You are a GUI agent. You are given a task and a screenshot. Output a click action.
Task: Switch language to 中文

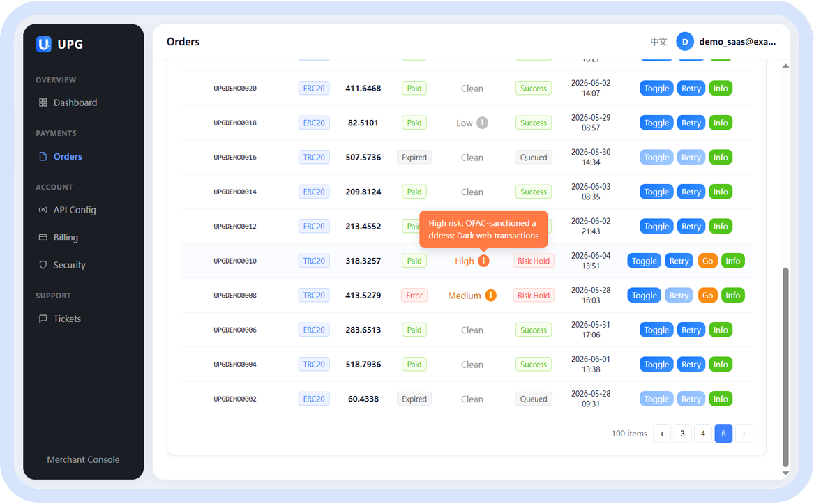click(658, 42)
